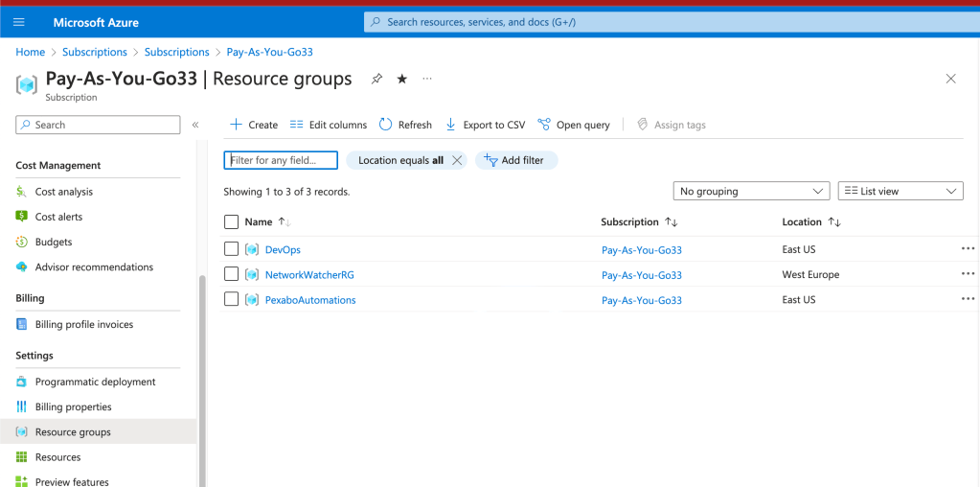
Task: Click the sidebar vertical scrollbar
Action: [202, 381]
